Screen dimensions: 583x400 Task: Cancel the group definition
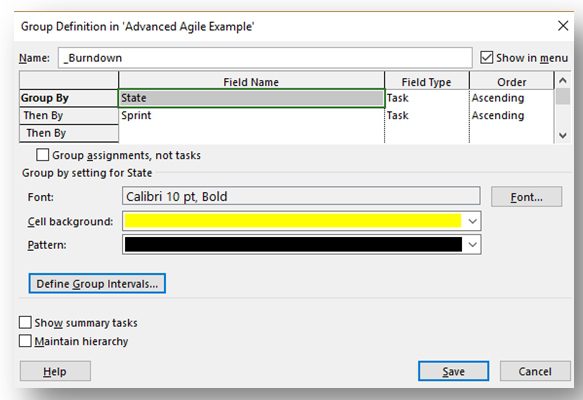tap(535, 371)
